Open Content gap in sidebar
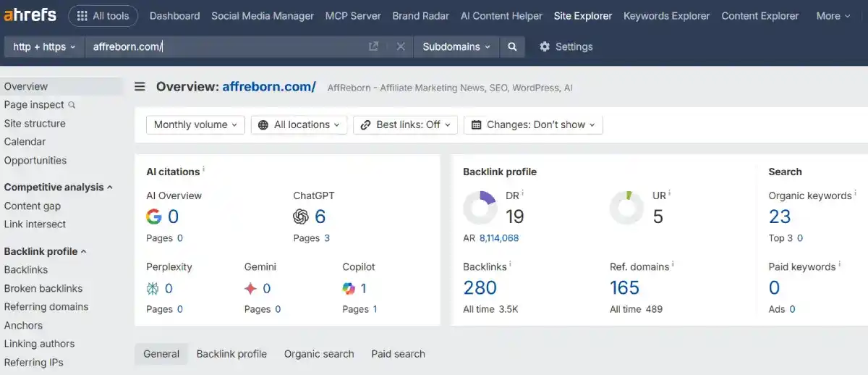Screen dimensions: 868x375 [33, 206]
